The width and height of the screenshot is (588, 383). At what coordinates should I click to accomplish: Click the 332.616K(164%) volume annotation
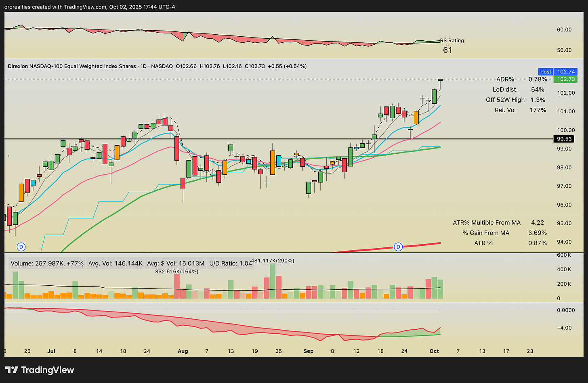point(176,272)
